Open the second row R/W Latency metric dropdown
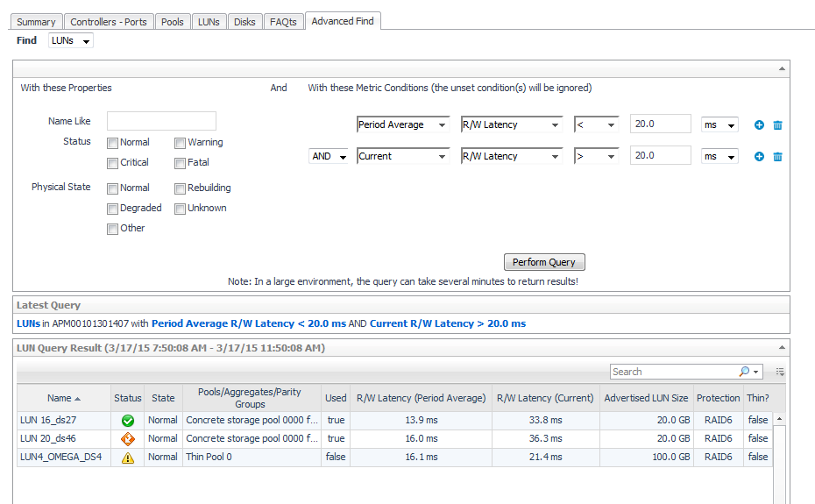This screenshot has width=815, height=504. tap(512, 156)
